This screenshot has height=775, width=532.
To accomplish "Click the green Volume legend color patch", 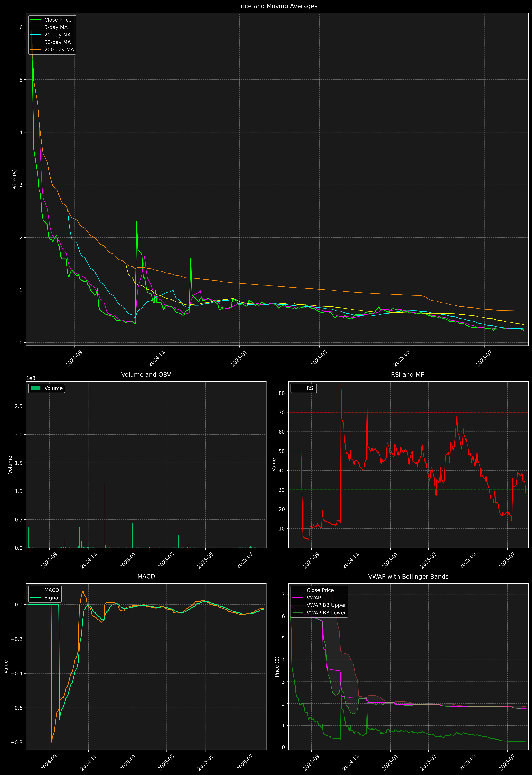I will (x=35, y=388).
